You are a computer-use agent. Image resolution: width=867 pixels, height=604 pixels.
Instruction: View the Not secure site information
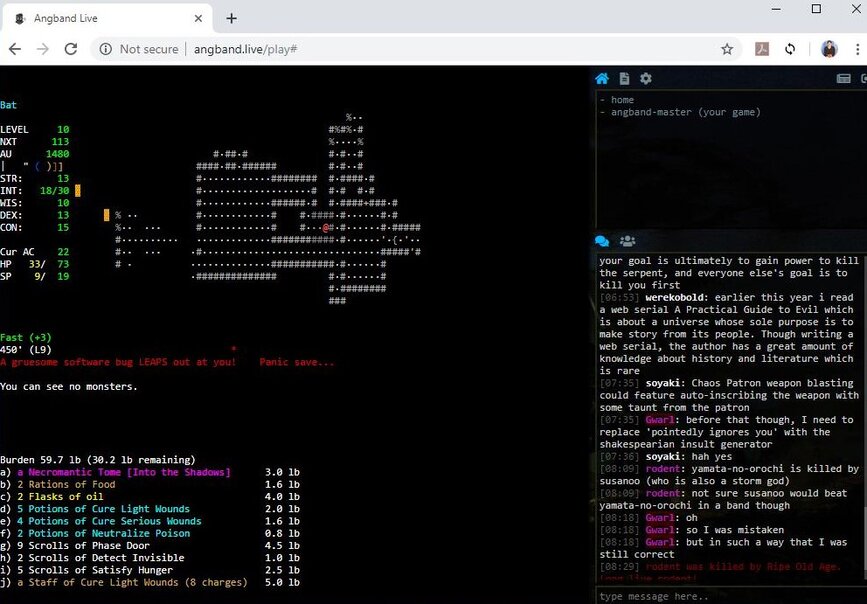pyautogui.click(x=139, y=49)
